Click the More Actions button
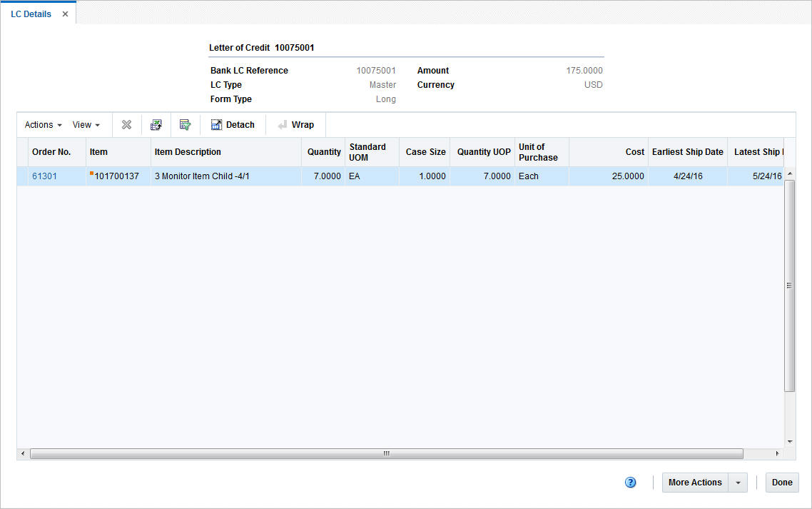Viewport: 812px width, 509px height. 695,483
